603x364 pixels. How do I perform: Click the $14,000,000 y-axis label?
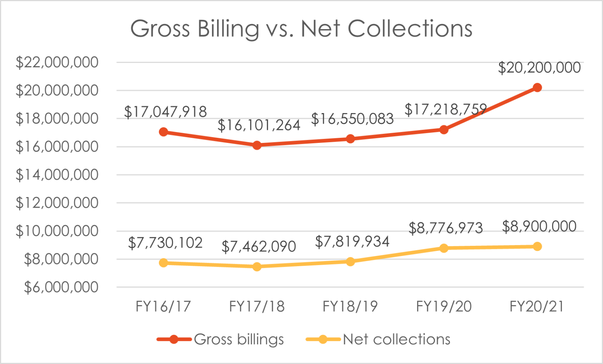click(x=57, y=175)
